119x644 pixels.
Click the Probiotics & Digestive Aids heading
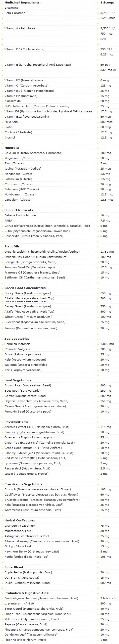[27, 593]
